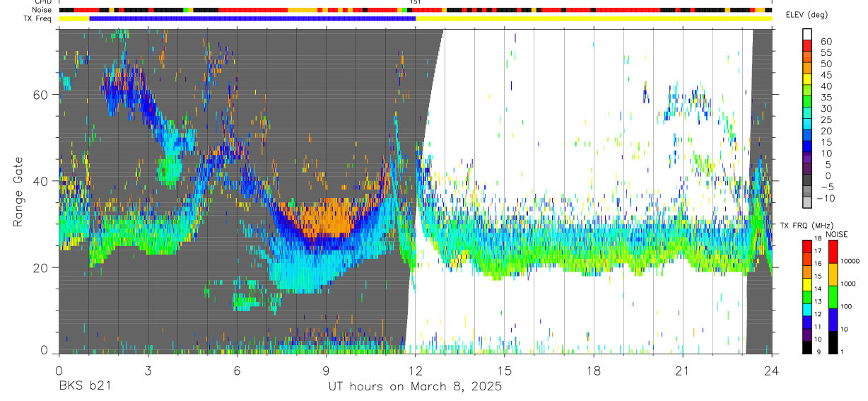The width and height of the screenshot is (868, 401).
Task: Click the 'NOISE' legend title
Action: pyautogui.click(x=838, y=234)
